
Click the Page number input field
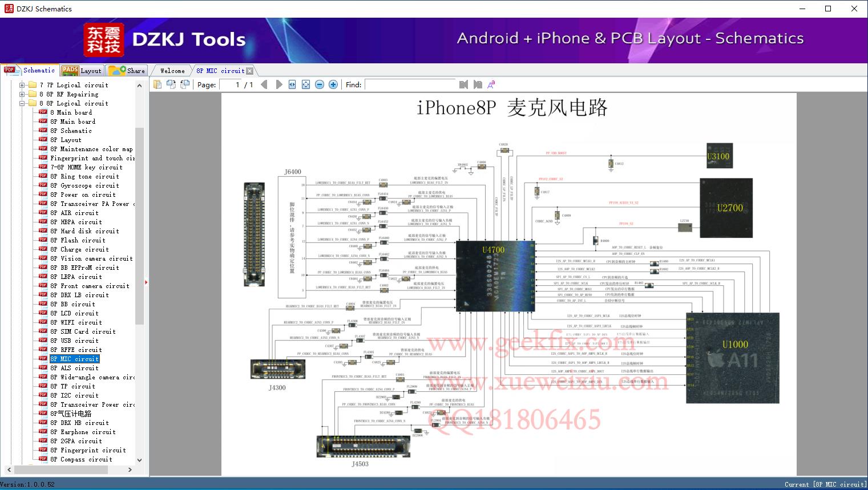click(x=229, y=84)
